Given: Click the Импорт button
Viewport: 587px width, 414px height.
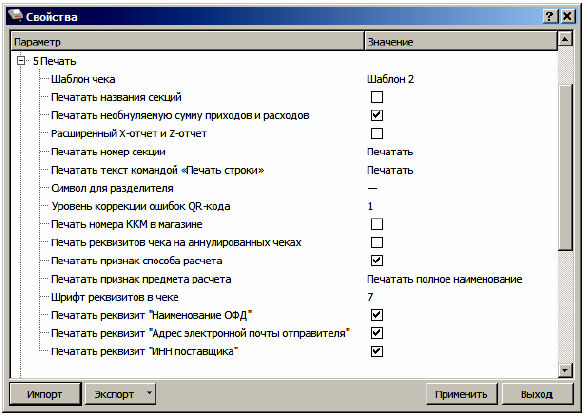Looking at the screenshot, I should [x=45, y=394].
